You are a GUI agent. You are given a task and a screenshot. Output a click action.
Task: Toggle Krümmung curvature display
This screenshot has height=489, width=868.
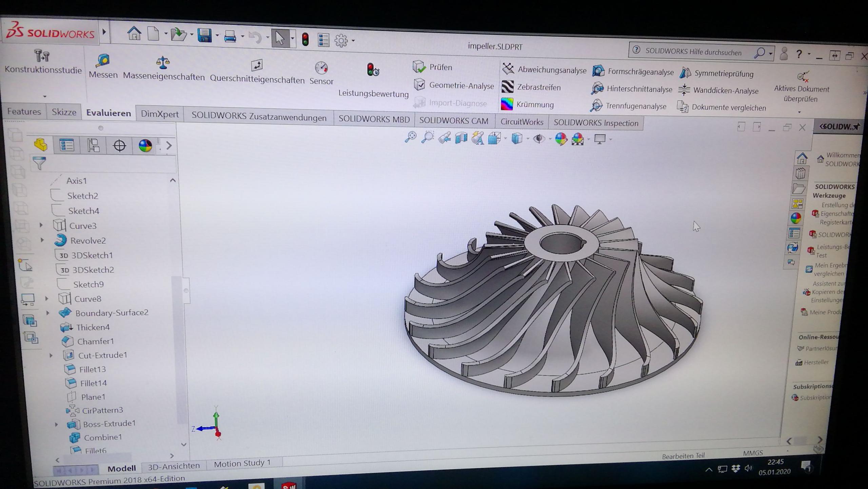(527, 104)
